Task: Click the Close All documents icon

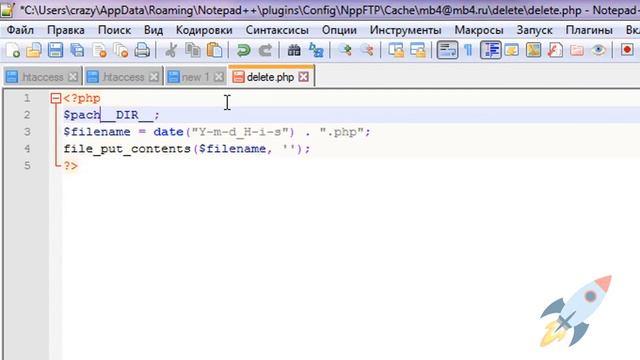Action: [x=120, y=50]
